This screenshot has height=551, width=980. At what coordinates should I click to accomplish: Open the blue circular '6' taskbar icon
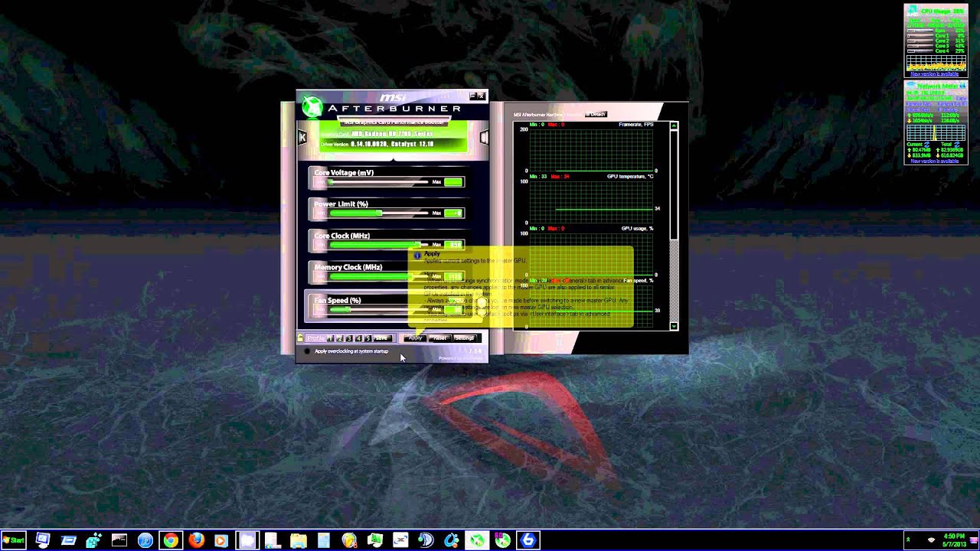point(528,540)
